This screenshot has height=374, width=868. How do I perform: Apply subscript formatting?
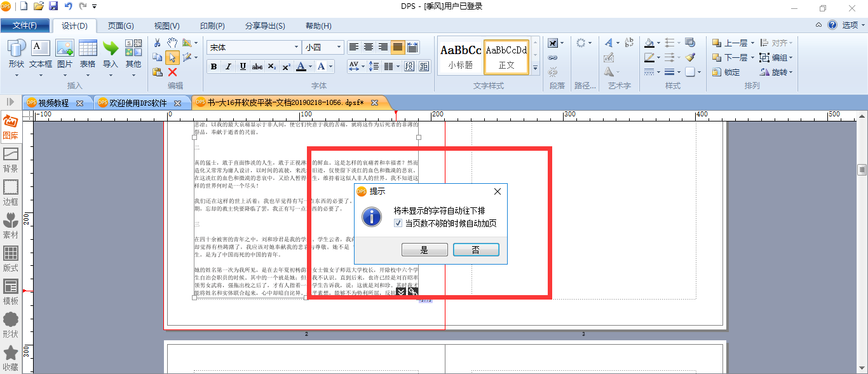click(x=272, y=67)
